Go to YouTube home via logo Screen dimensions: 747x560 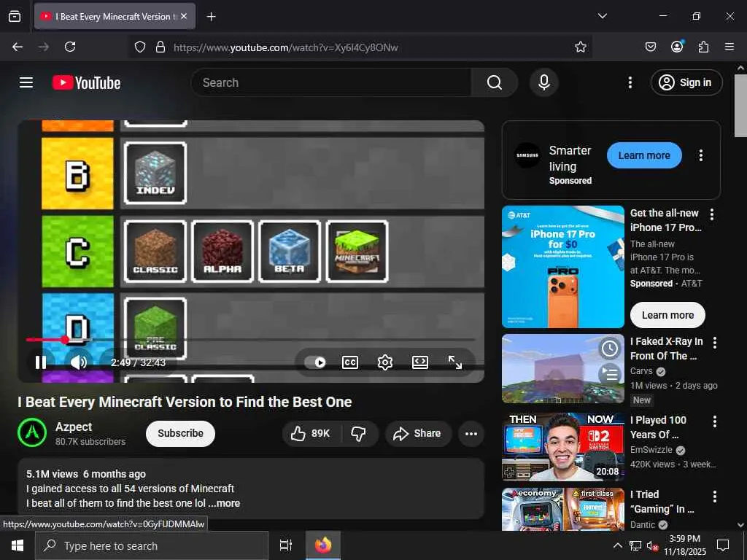tap(86, 83)
